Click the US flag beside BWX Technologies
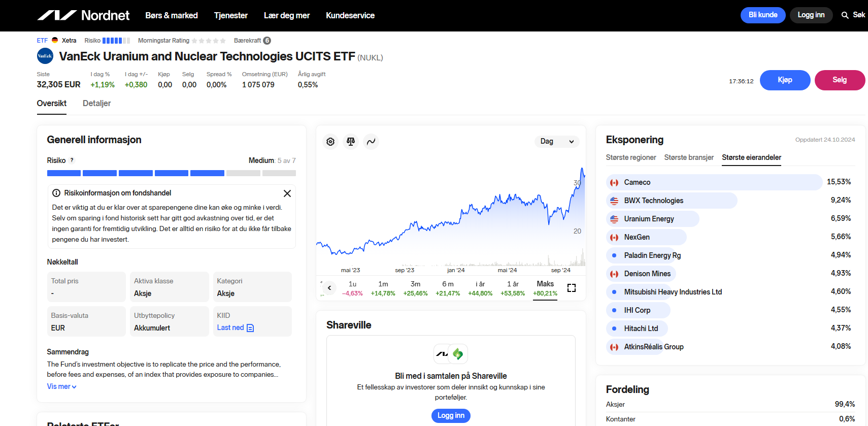Image resolution: width=868 pixels, height=426 pixels. (x=614, y=201)
